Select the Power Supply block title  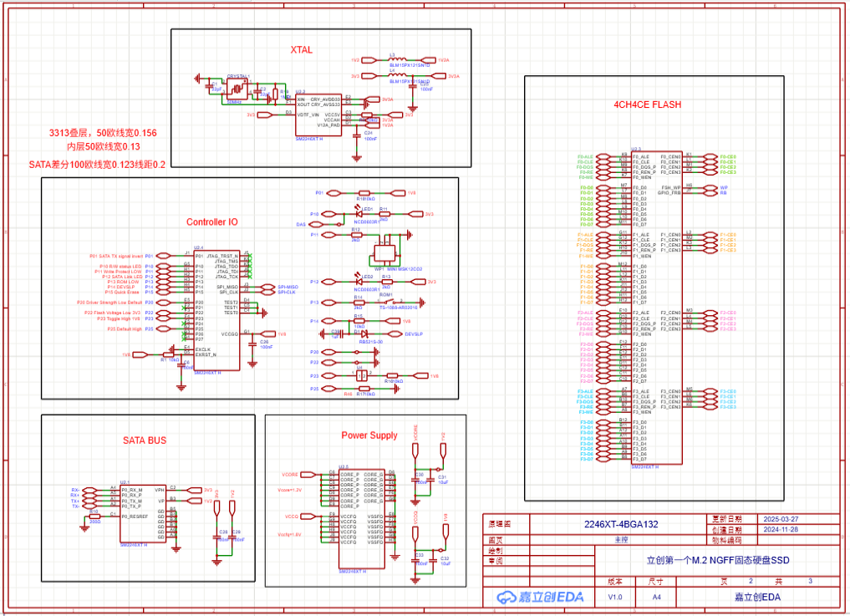tap(369, 435)
